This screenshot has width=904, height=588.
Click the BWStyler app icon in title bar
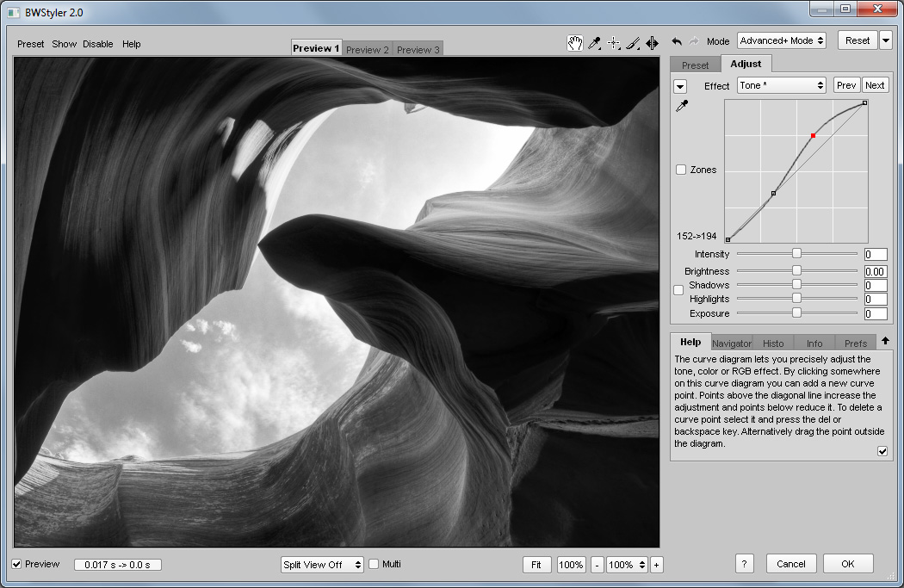(13, 12)
